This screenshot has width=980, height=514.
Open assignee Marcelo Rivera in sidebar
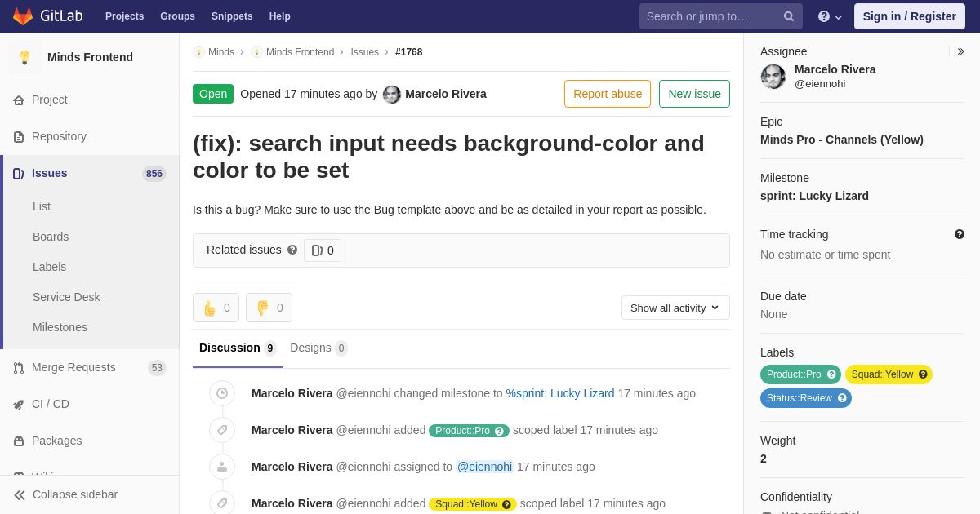click(835, 69)
